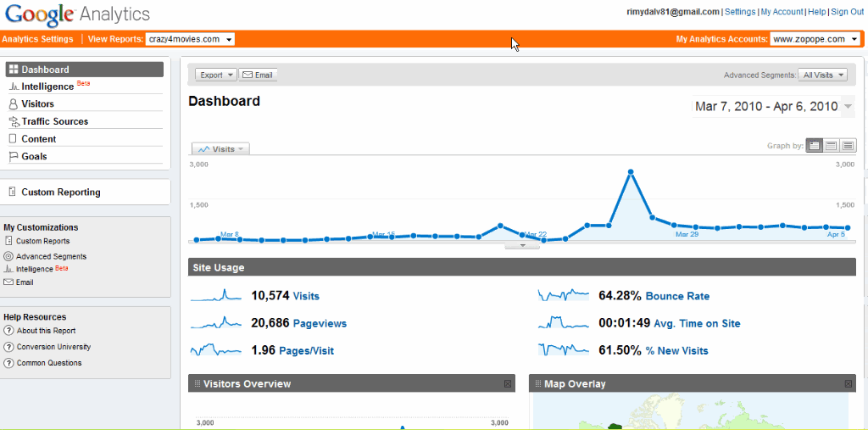Click the Mar 7, 2010 - Apr 6, 2010 date text
This screenshot has width=868, height=430.
[x=766, y=106]
